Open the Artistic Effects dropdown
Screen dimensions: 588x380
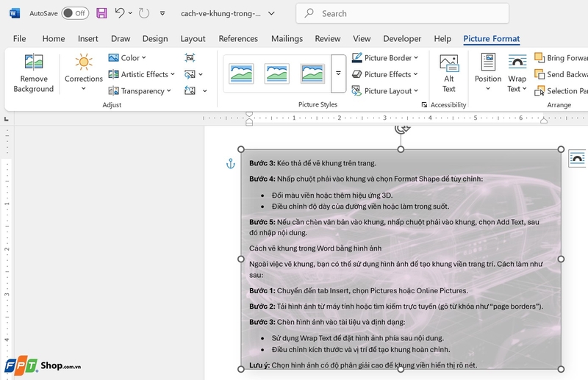[143, 74]
